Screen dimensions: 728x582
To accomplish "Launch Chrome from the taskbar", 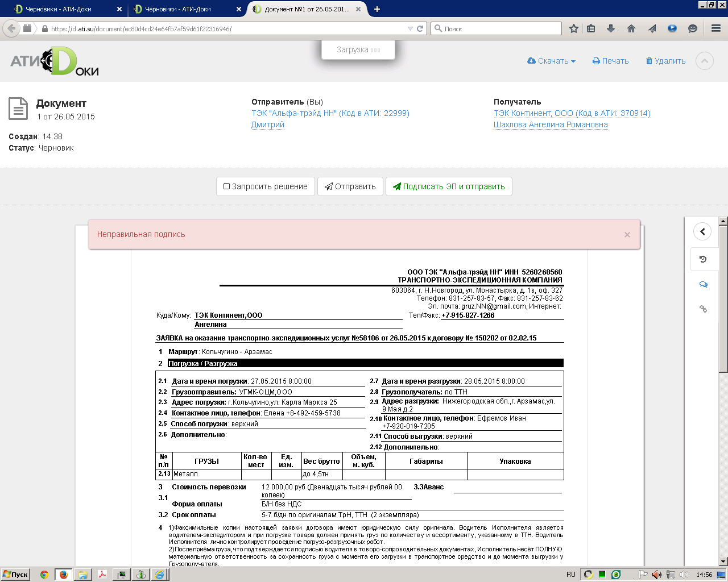I will [44, 575].
